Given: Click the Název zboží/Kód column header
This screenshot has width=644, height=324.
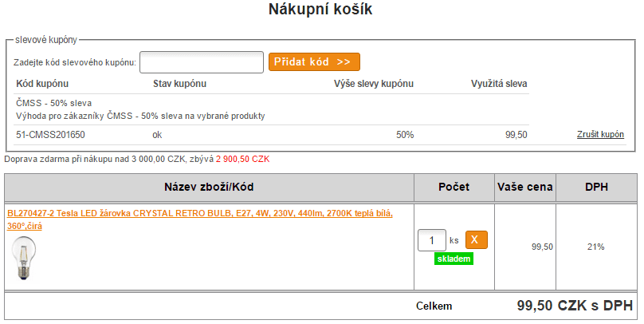Looking at the screenshot, I should pyautogui.click(x=209, y=187).
